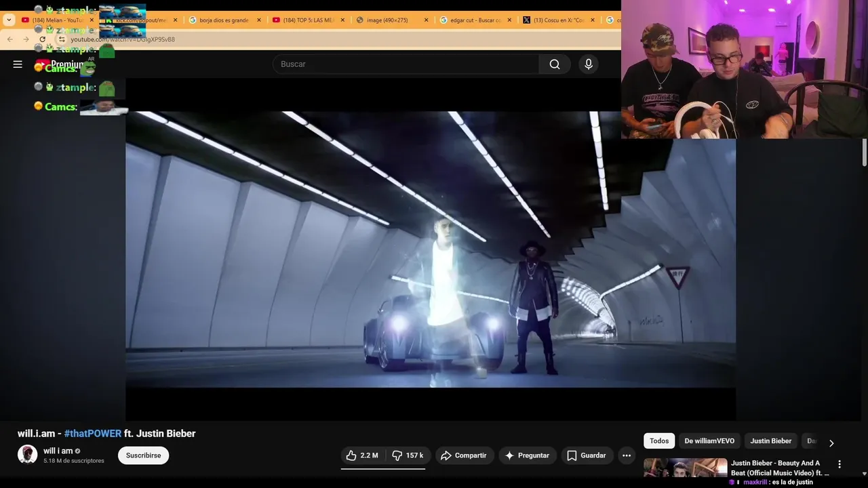
Task: Close the image (490×275) tab
Action: click(x=426, y=20)
